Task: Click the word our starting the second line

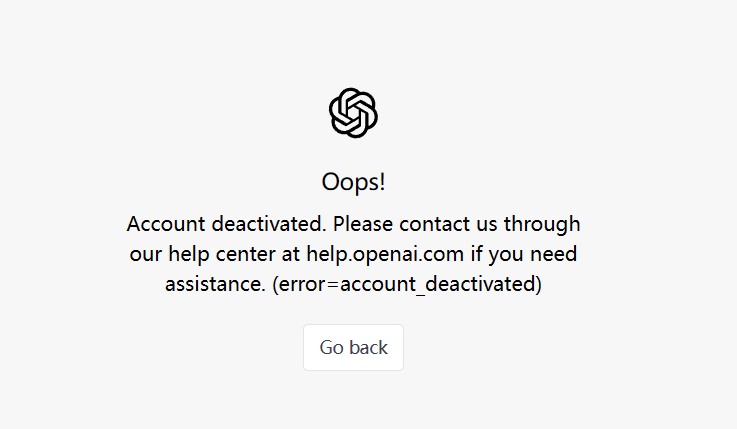Action: 146,255
